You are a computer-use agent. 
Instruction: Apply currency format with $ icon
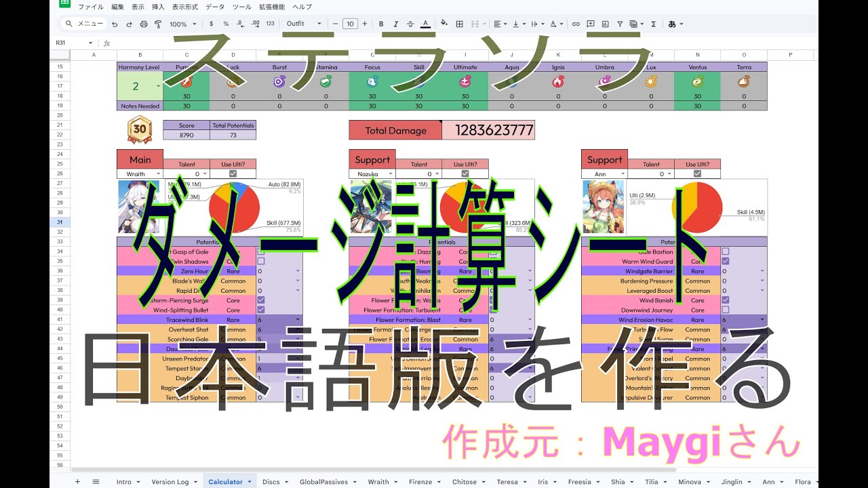212,24
